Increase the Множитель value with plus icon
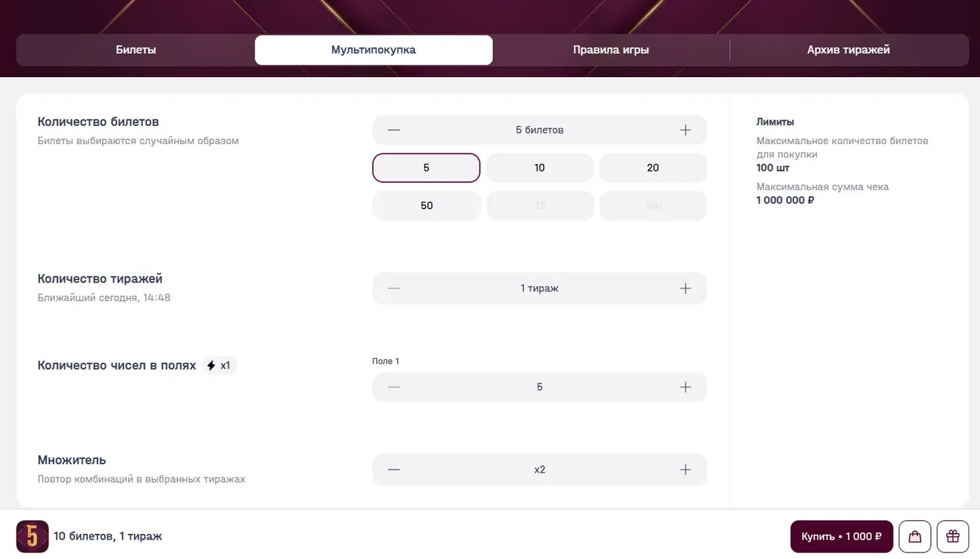The width and height of the screenshot is (980, 559). (x=685, y=470)
